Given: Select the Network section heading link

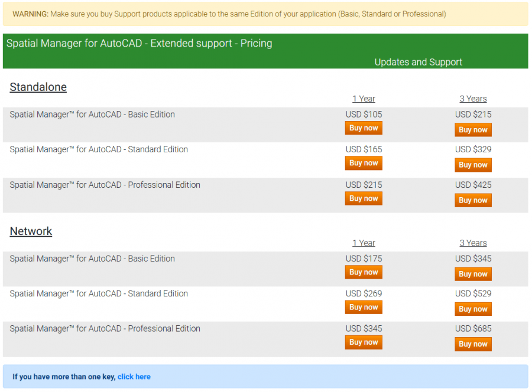Looking at the screenshot, I should coord(31,231).
